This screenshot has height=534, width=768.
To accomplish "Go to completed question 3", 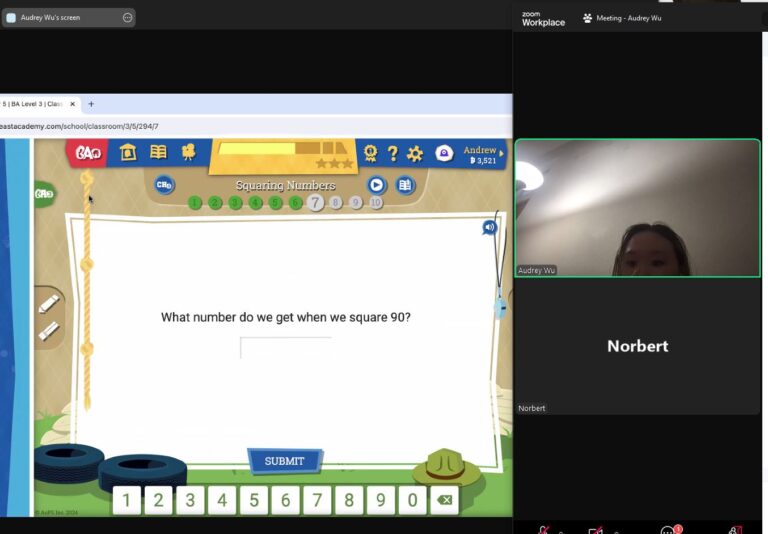I will (235, 202).
